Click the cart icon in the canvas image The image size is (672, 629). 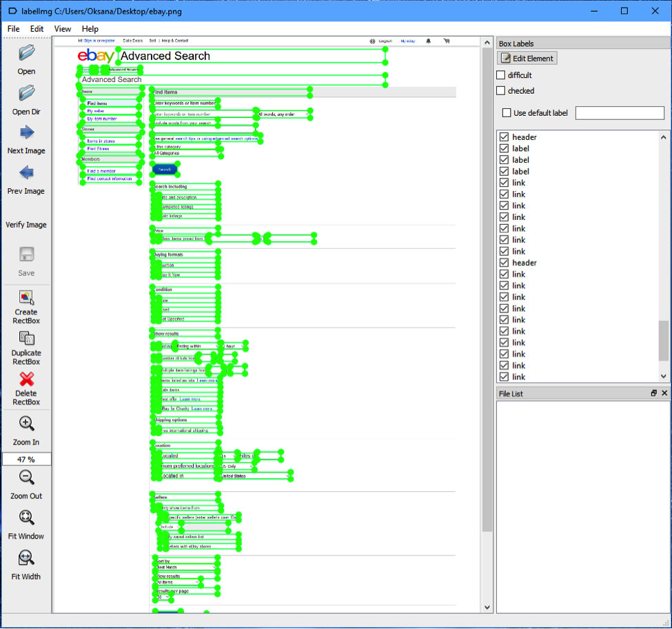pos(447,41)
